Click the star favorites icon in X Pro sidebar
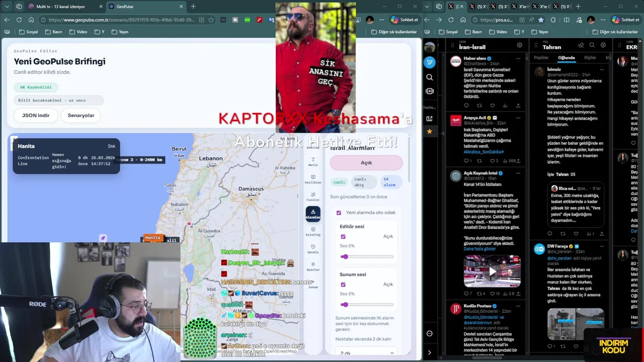The width and height of the screenshot is (644, 362). coord(430,132)
